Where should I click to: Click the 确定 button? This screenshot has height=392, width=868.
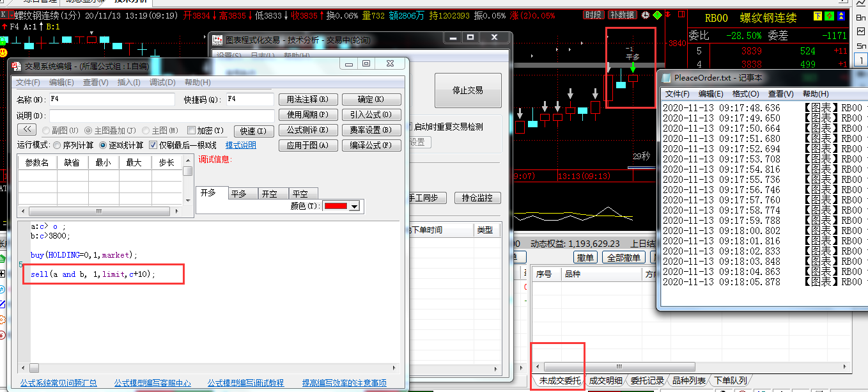(371, 100)
